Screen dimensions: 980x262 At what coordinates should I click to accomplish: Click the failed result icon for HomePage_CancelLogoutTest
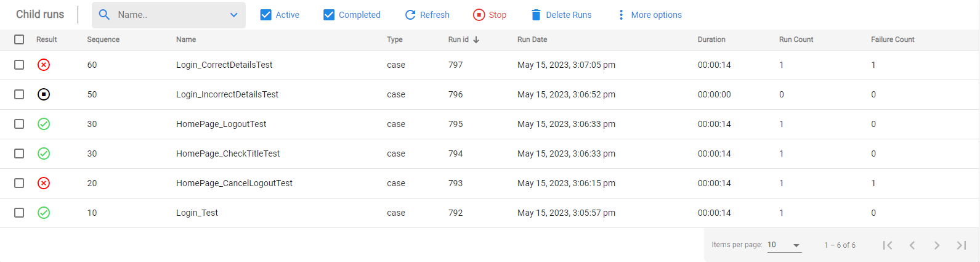click(x=44, y=183)
